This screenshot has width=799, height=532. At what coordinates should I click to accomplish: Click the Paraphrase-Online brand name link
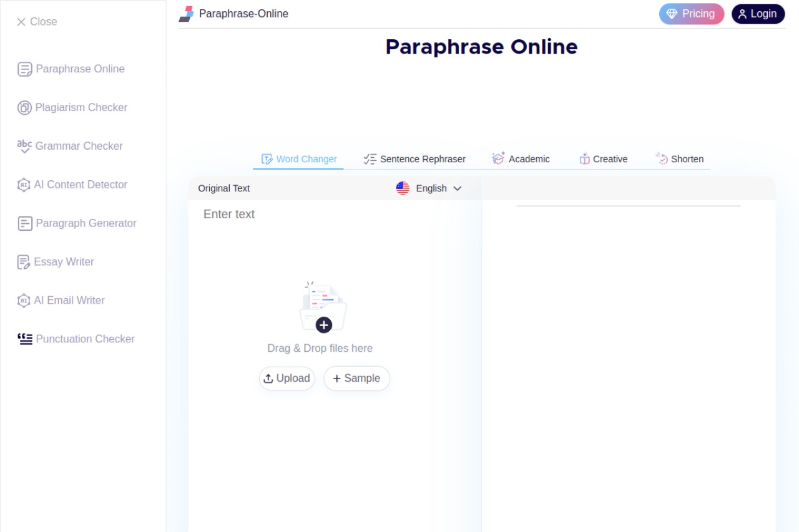[x=243, y=14]
